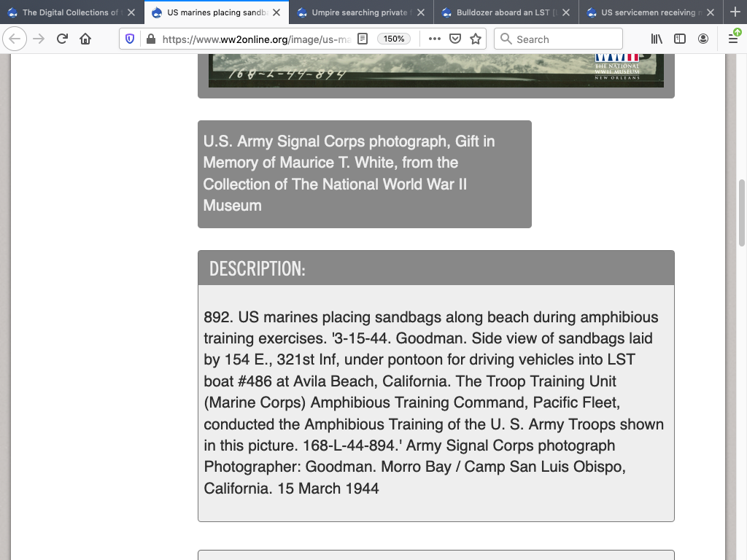Go to the Firefox home page
Viewport: 747px width, 560px height.
[x=85, y=39]
